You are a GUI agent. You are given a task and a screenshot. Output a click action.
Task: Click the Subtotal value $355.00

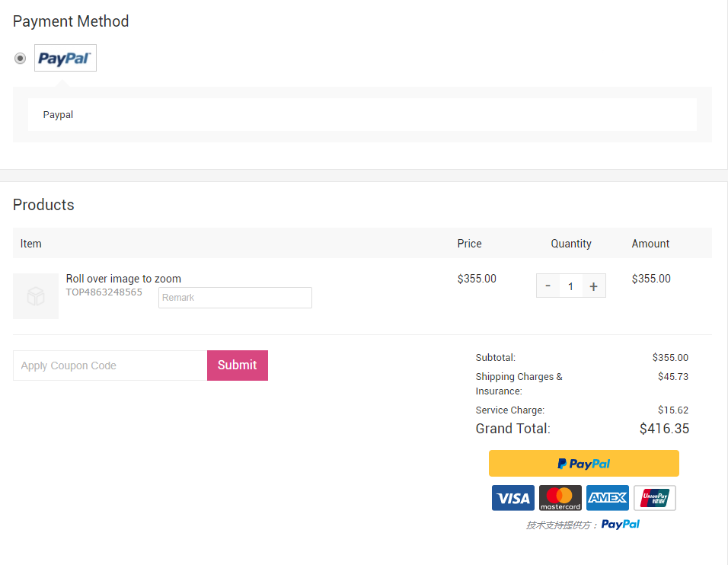click(x=670, y=357)
